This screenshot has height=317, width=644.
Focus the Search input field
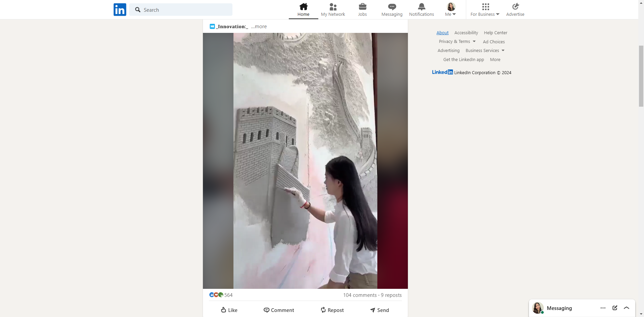click(181, 10)
